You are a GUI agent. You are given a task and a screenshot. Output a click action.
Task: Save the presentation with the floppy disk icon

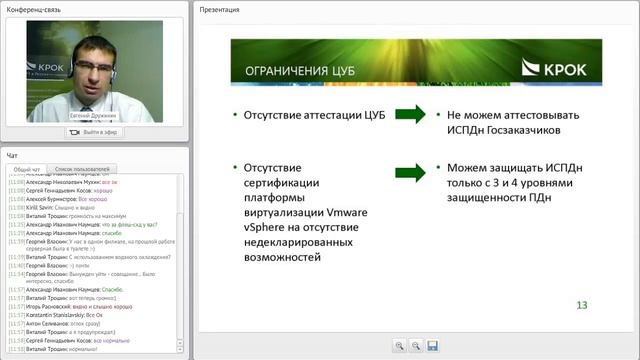tap(432, 346)
